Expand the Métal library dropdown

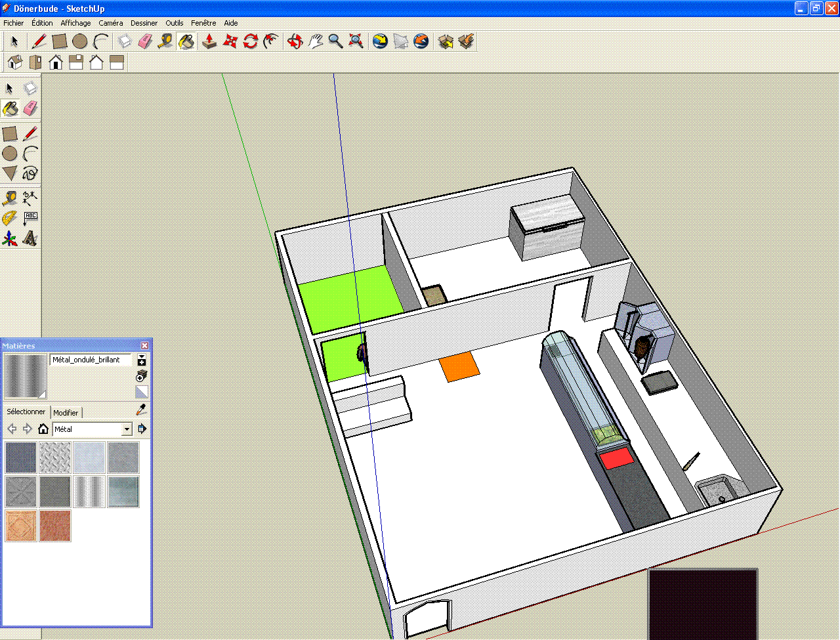tap(127, 429)
